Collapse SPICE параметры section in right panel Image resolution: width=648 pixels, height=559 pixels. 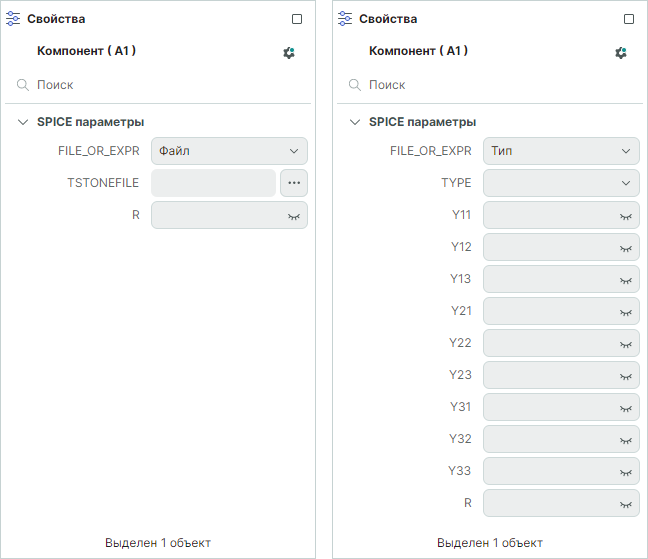pos(355,122)
